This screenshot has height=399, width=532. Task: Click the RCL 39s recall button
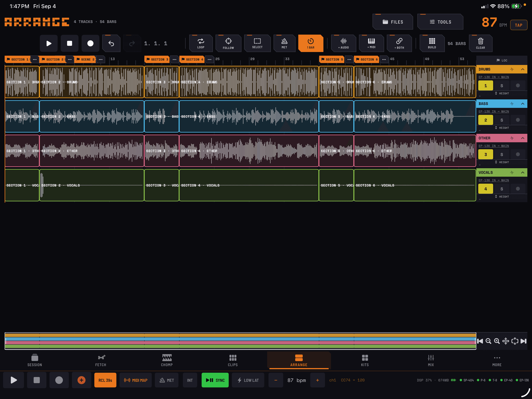click(105, 380)
